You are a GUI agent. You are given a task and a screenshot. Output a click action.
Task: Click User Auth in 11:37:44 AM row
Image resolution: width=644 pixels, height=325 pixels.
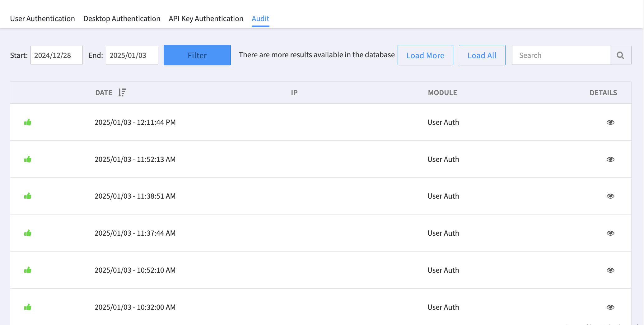pos(443,233)
